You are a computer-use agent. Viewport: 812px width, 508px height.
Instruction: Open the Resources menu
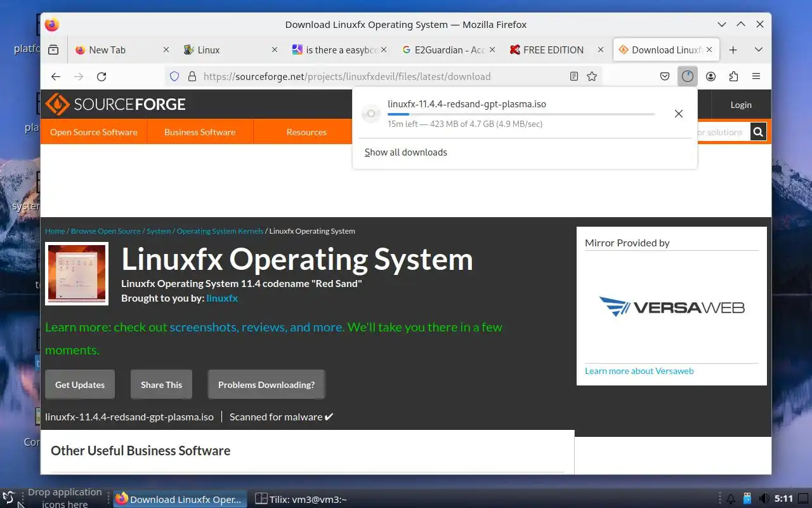coord(306,132)
